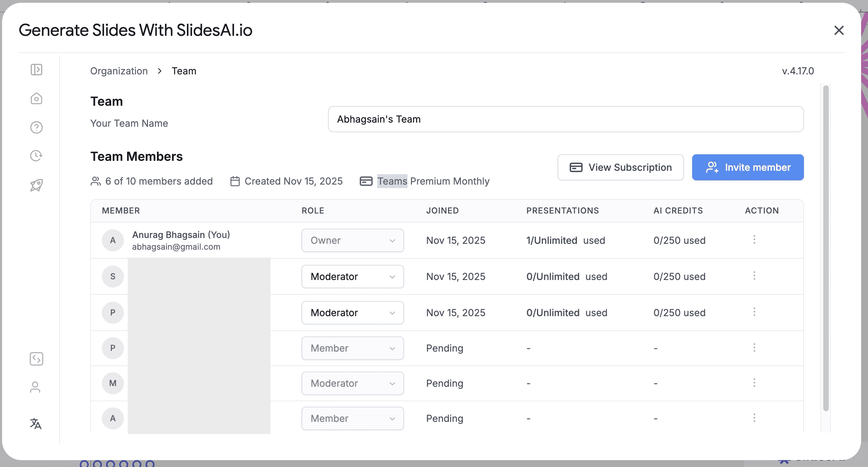This screenshot has height=467, width=868.
Task: Open the user profile icon in sidebar
Action: 35,387
